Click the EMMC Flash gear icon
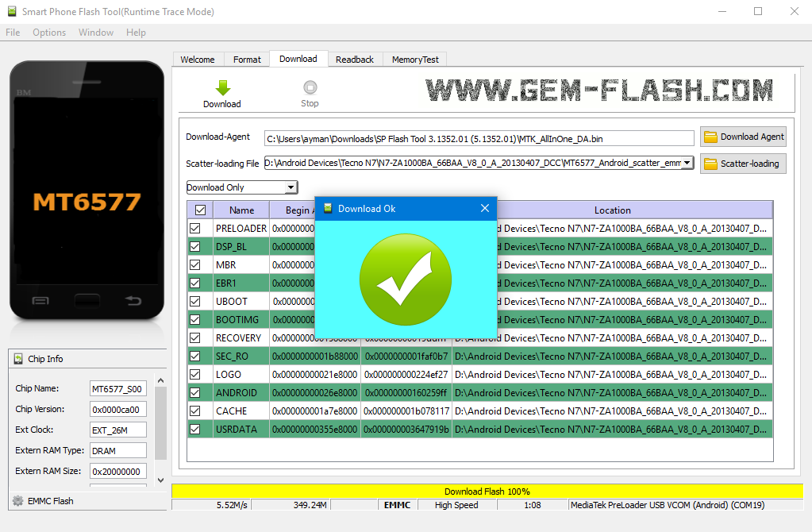Image resolution: width=812 pixels, height=532 pixels. point(18,501)
